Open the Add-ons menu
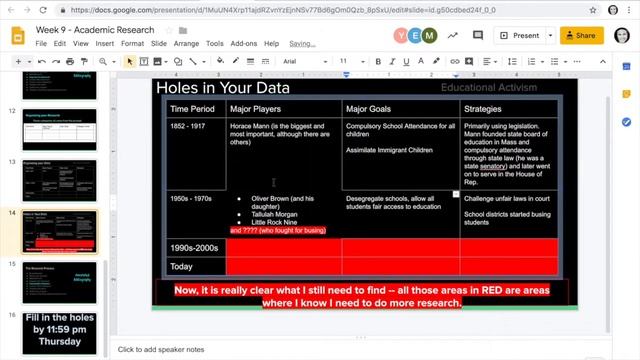 (x=244, y=43)
